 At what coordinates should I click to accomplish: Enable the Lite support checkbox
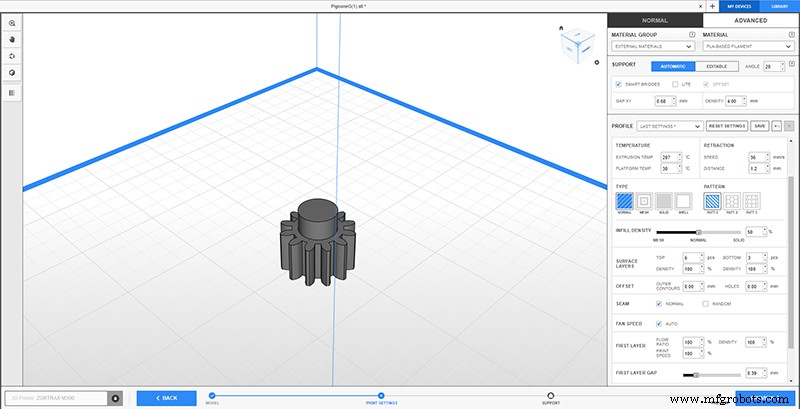tap(674, 84)
